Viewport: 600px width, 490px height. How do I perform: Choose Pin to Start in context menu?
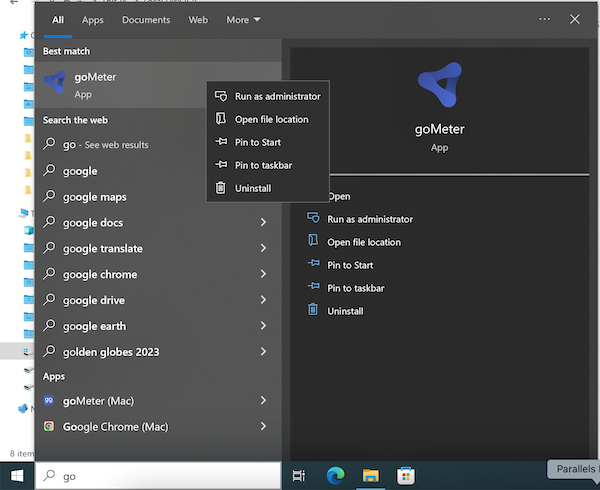[268, 142]
